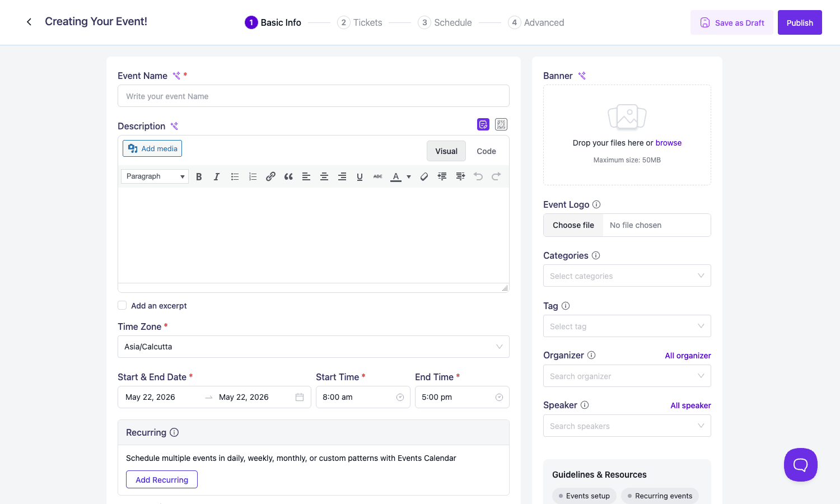840x504 pixels.
Task: Select the purple text editor mode icon
Action: click(483, 124)
